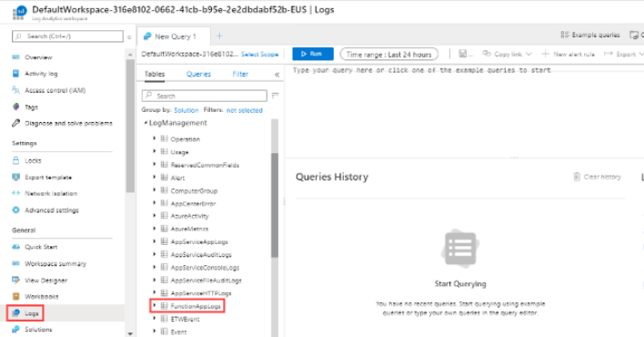
Task: Open Advanced settings gear icon
Action: [x=15, y=210]
